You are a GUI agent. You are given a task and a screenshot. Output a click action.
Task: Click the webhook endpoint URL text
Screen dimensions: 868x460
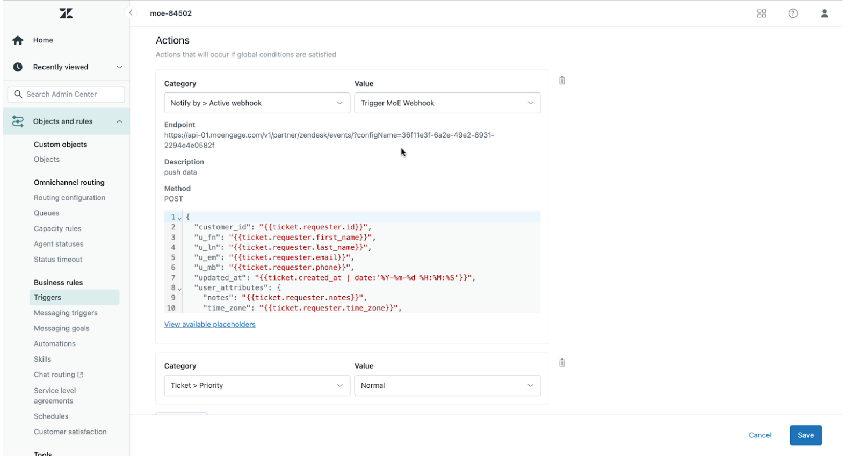(329, 140)
